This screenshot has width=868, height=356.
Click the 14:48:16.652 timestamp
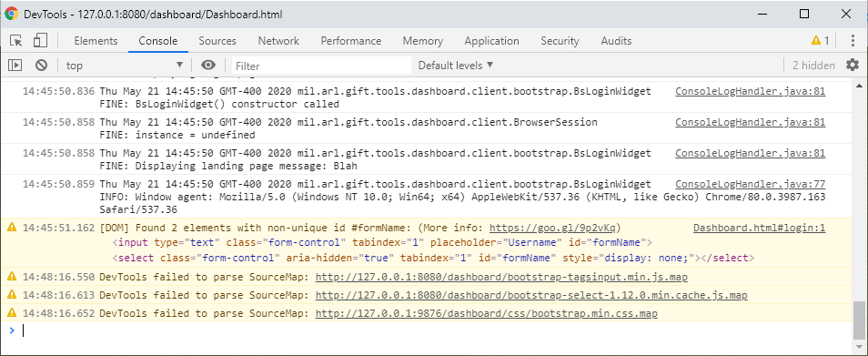coord(58,314)
